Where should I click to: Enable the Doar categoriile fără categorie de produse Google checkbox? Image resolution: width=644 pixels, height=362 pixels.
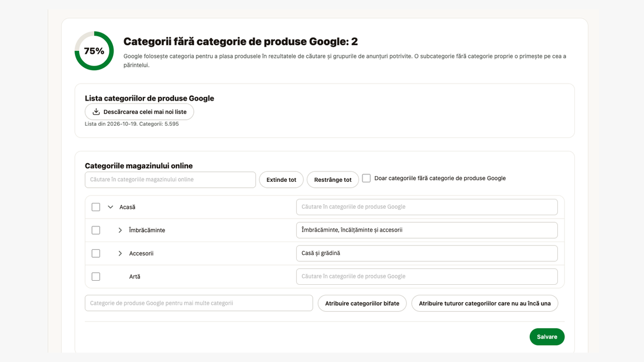366,178
